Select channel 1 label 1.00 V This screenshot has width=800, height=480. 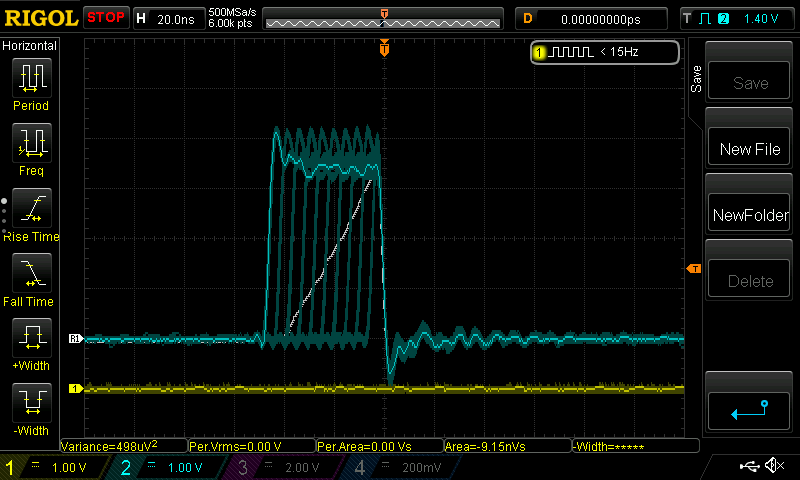(69, 468)
